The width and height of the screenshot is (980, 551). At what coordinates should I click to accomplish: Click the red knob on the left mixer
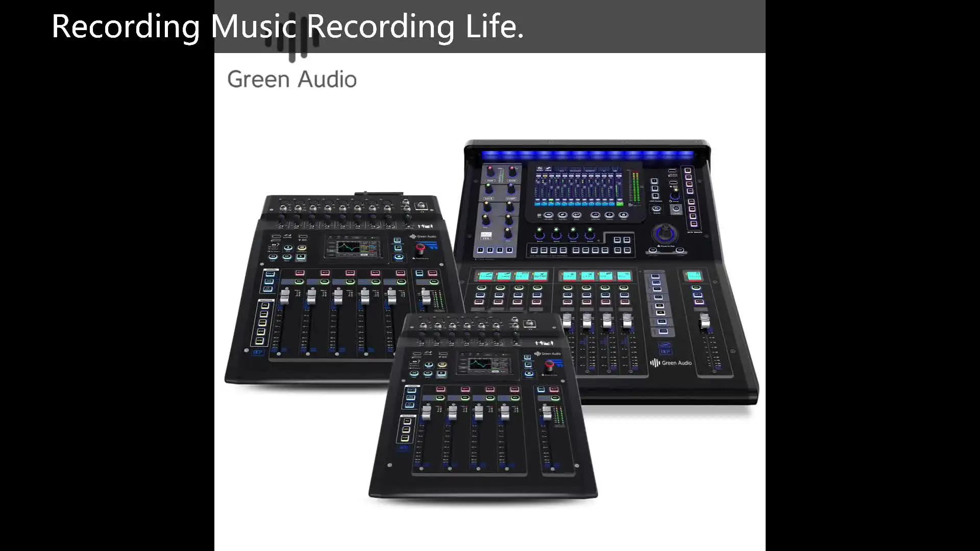pos(420,249)
